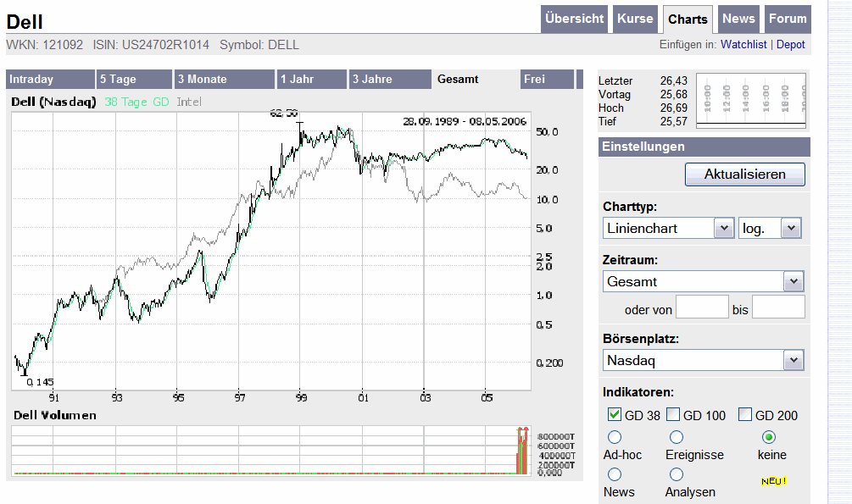Select the Analysen radio option
The image size is (852, 504).
tap(676, 474)
